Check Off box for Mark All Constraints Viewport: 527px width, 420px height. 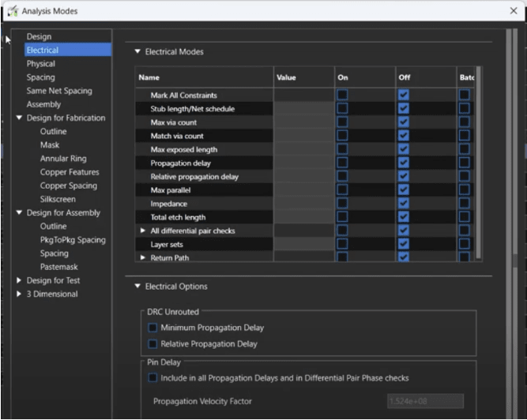[403, 95]
